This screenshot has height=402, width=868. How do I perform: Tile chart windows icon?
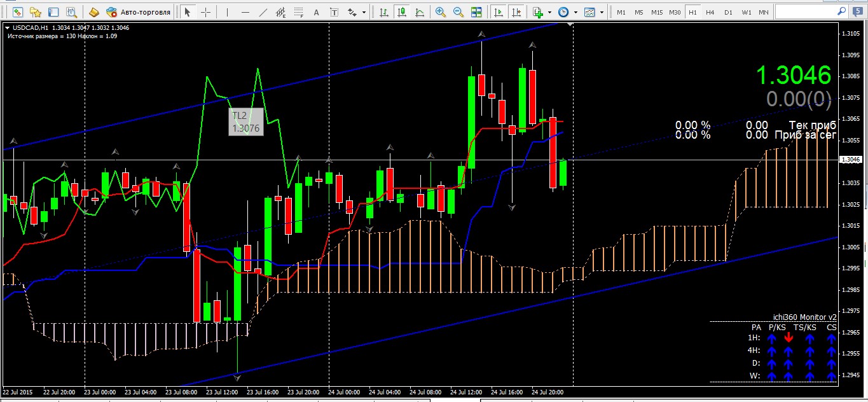click(476, 12)
